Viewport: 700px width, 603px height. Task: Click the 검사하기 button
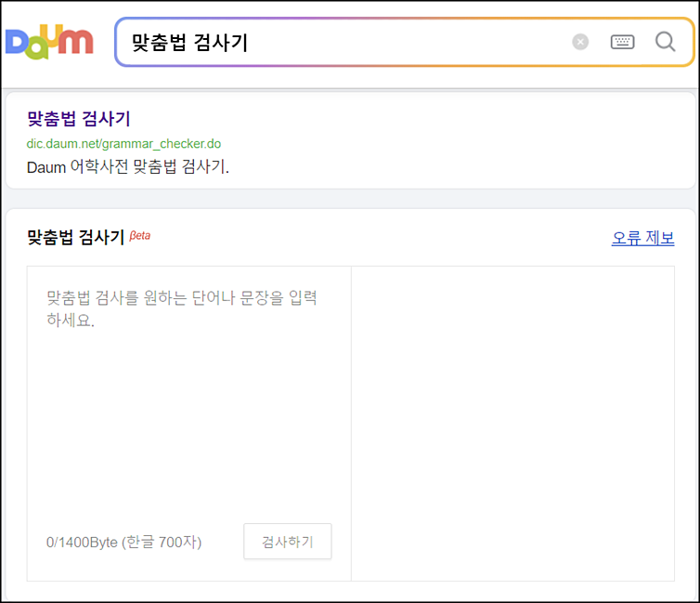(x=288, y=542)
